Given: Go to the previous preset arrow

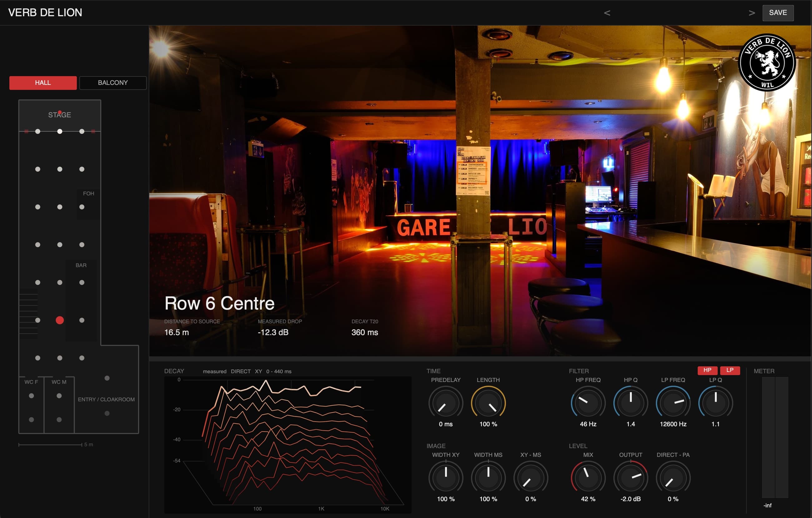Looking at the screenshot, I should pos(607,13).
